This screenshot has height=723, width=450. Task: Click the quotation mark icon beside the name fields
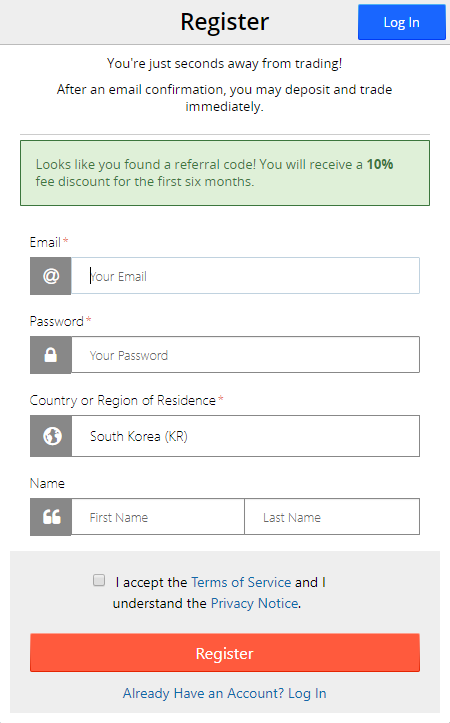point(51,516)
